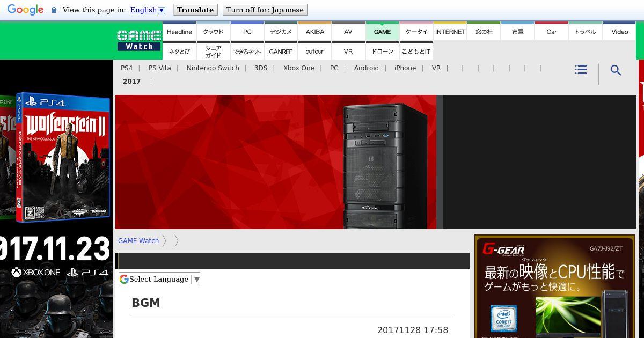Go to iPhone category link
The width and height of the screenshot is (644, 338).
[x=405, y=68]
